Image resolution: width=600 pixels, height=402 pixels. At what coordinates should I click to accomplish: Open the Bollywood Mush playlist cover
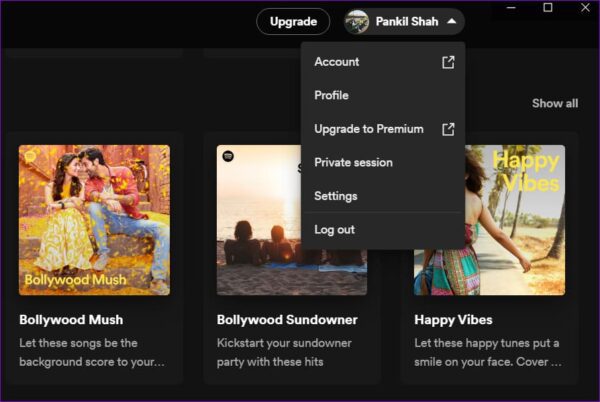pos(94,220)
